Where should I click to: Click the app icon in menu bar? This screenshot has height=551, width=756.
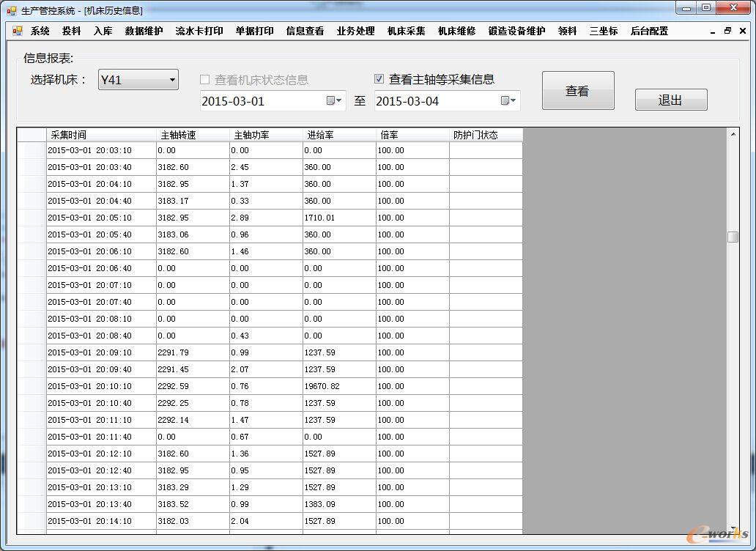[18, 32]
